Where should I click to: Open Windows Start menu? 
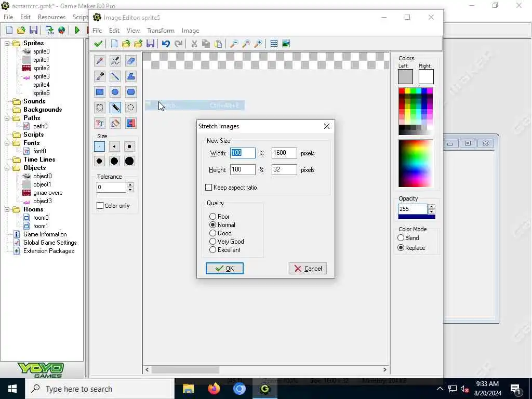tap(12, 389)
